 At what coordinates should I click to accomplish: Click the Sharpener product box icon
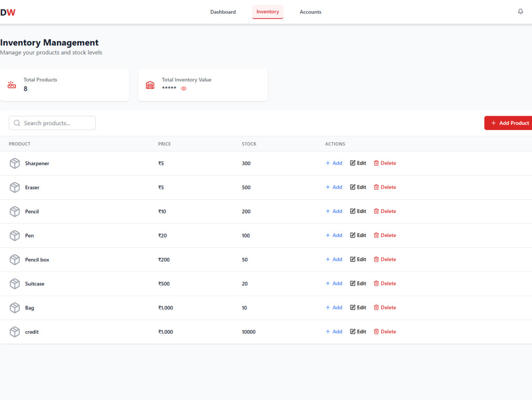pyautogui.click(x=14, y=164)
